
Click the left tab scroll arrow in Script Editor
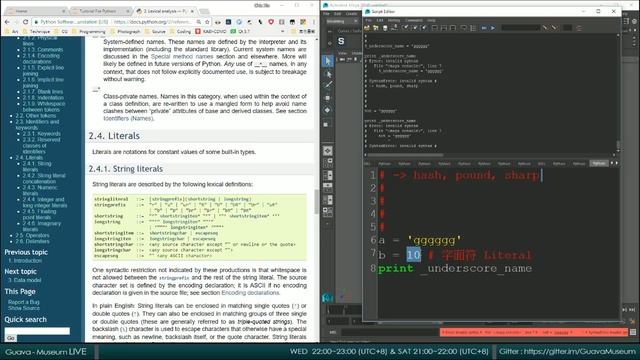coord(612,163)
